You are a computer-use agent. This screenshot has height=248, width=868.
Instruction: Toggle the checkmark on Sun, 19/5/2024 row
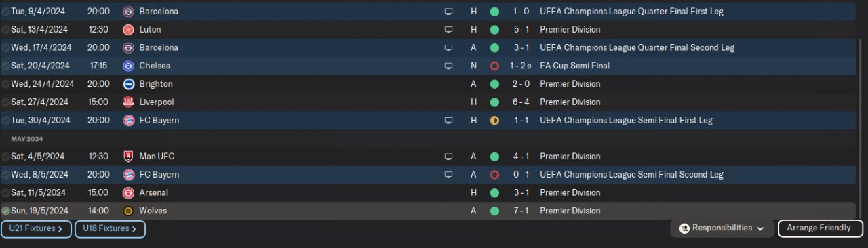coord(5,211)
